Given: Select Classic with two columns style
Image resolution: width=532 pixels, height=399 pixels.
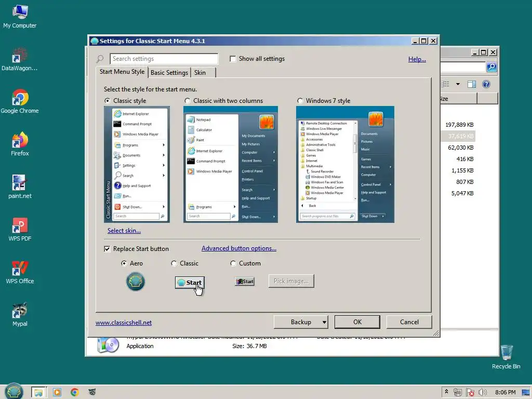Looking at the screenshot, I should pyautogui.click(x=187, y=101).
